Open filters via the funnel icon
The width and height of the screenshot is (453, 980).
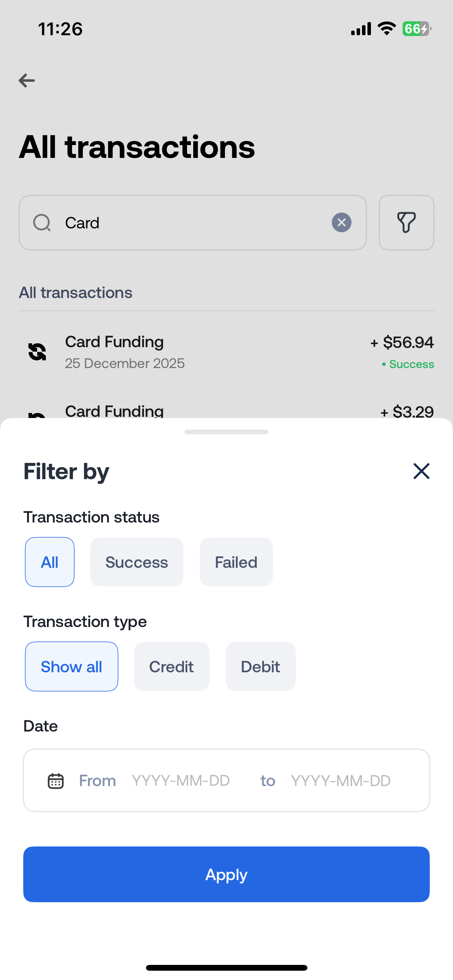tap(406, 223)
